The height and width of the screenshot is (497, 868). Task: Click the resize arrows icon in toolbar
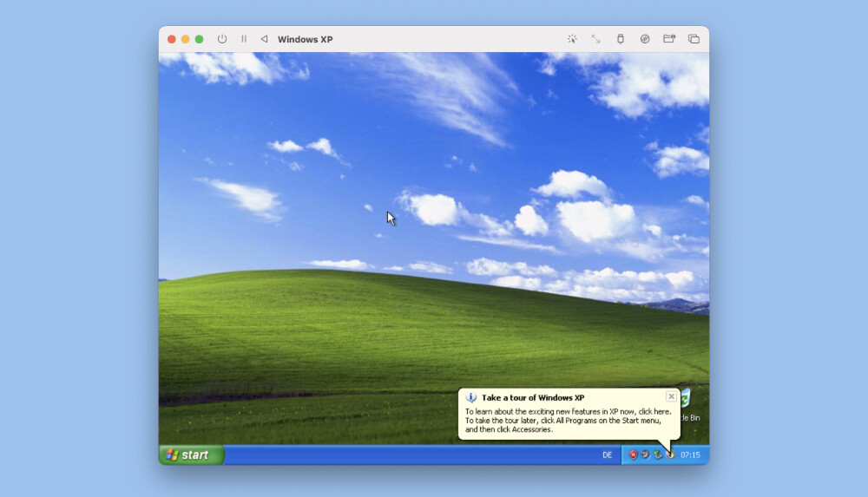[596, 39]
